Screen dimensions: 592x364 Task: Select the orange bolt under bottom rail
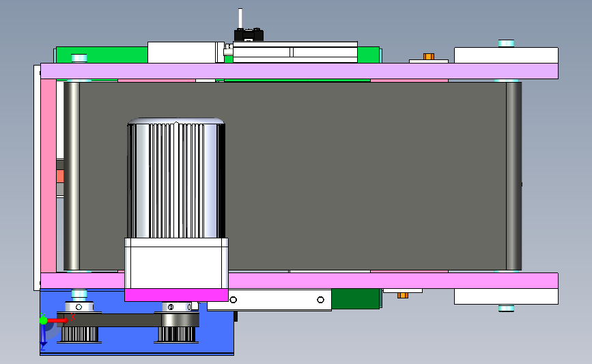403,295
